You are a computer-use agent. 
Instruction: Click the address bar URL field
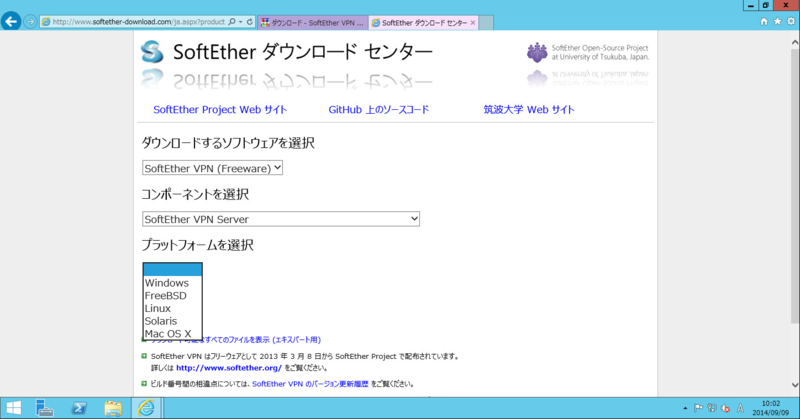138,22
